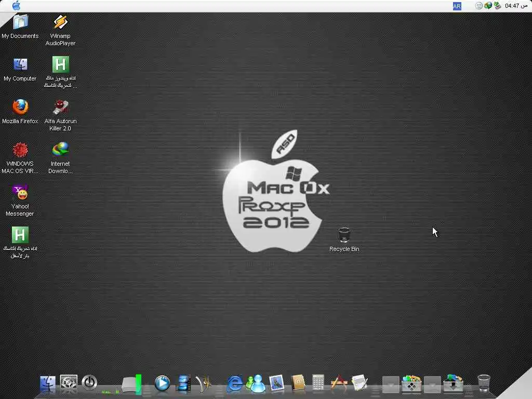
Task: Open the downloads tray icon in dock
Action: click(453, 383)
